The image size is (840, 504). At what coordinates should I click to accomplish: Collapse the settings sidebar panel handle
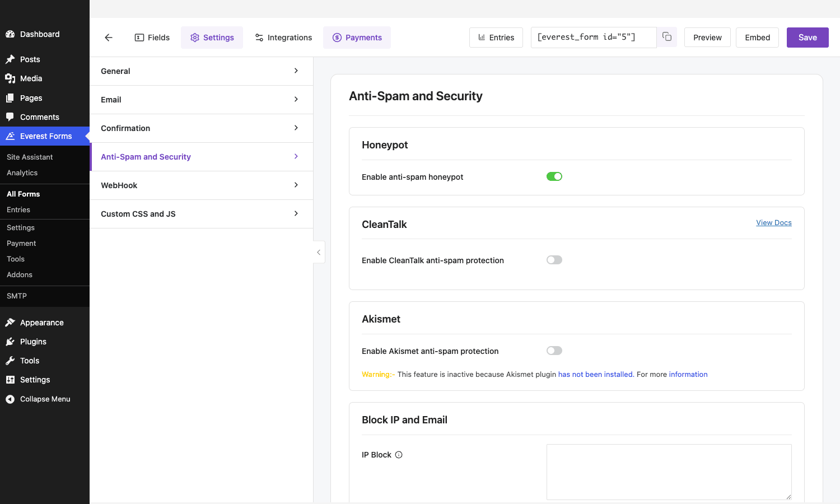[x=319, y=253]
